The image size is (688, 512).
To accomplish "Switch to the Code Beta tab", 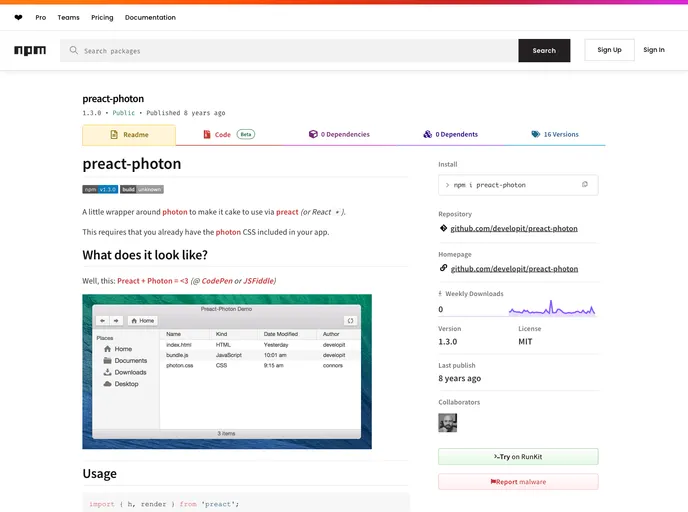I will [x=229, y=134].
